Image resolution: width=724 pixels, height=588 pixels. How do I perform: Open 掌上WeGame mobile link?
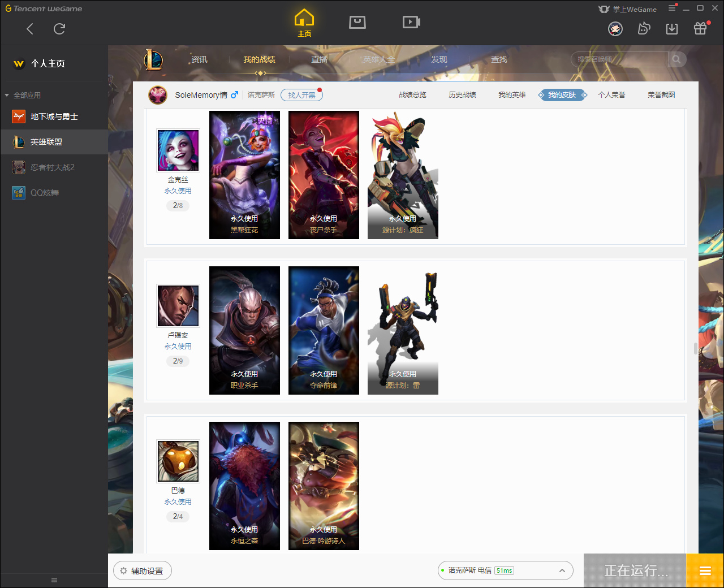628,9
